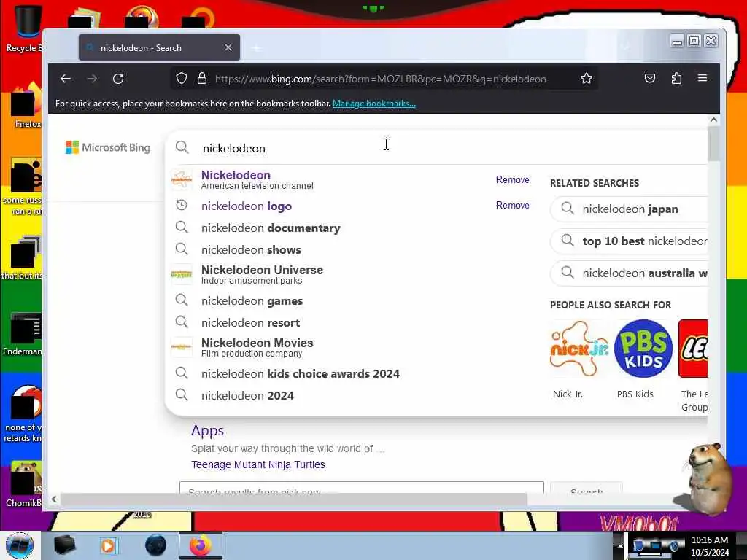Open the black box taskbar icon

(x=64, y=545)
